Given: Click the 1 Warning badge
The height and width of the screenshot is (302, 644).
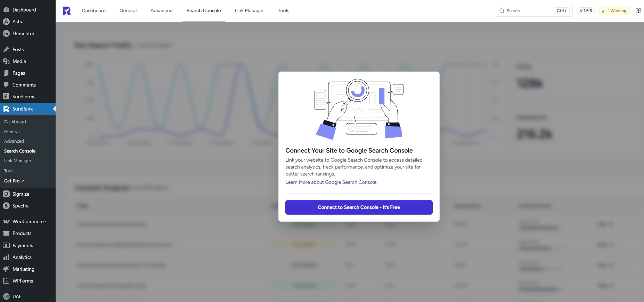Looking at the screenshot, I should 614,11.
